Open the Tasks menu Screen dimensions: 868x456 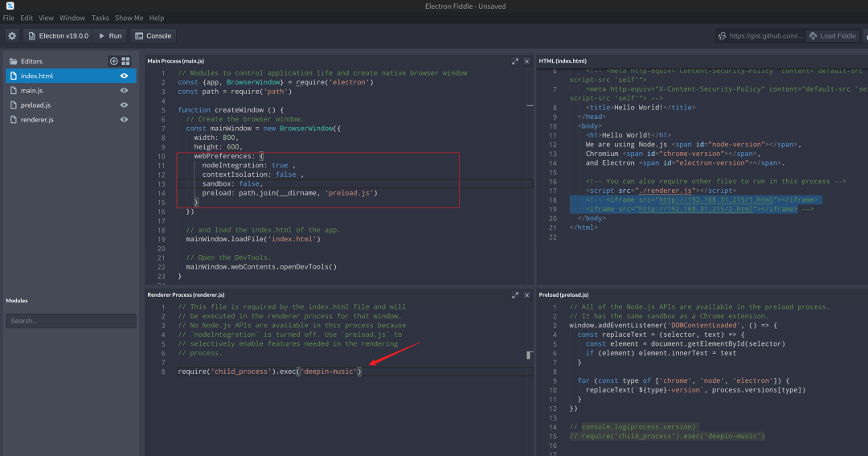(x=100, y=18)
